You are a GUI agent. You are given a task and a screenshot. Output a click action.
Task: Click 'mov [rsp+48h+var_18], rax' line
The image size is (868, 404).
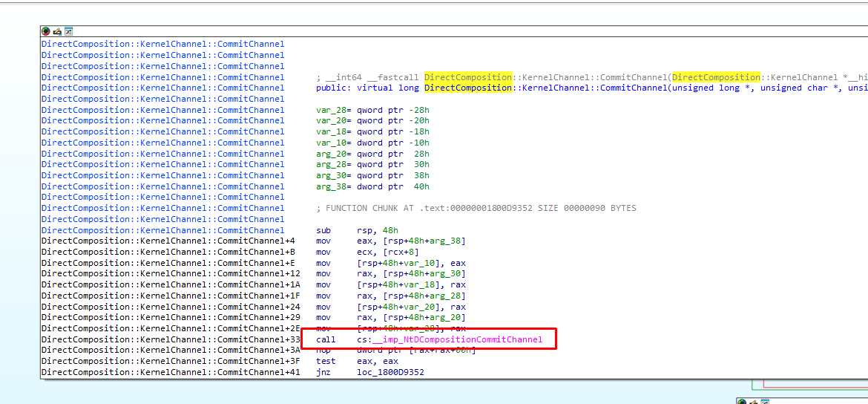pyautogui.click(x=391, y=285)
